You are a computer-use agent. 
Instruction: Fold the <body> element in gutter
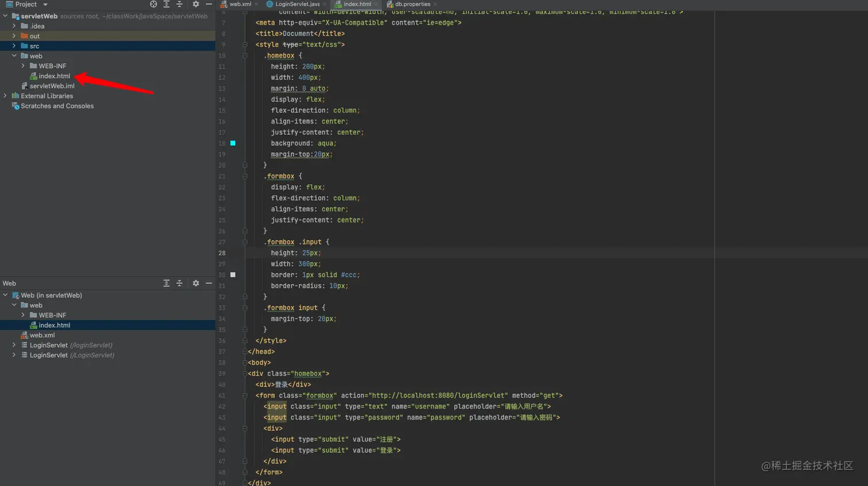245,363
